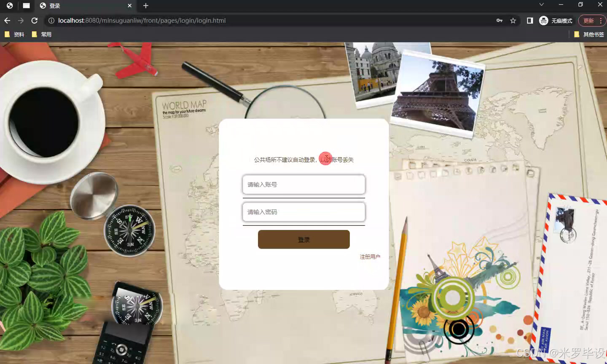Click the browser logo icon at top-left

[x=10, y=5]
